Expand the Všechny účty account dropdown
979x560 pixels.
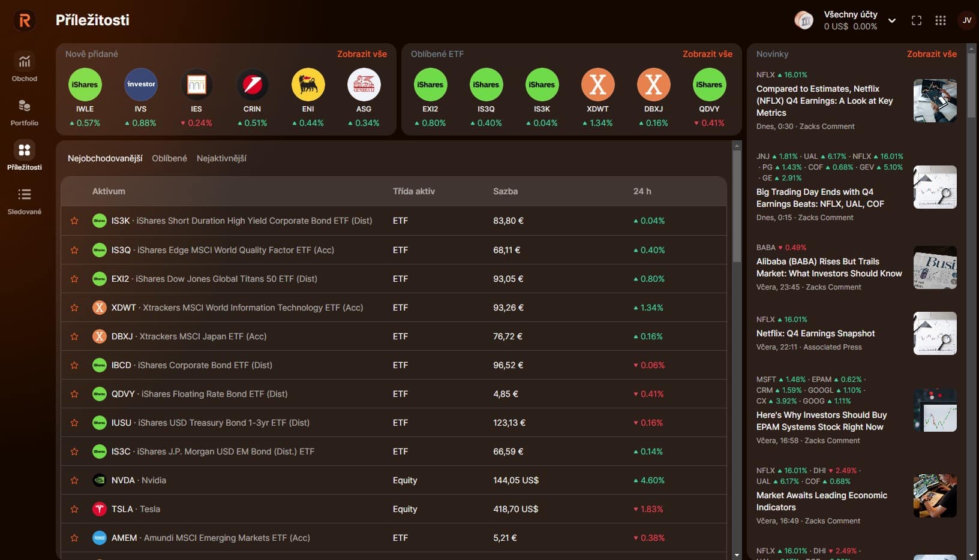pyautogui.click(x=891, y=20)
